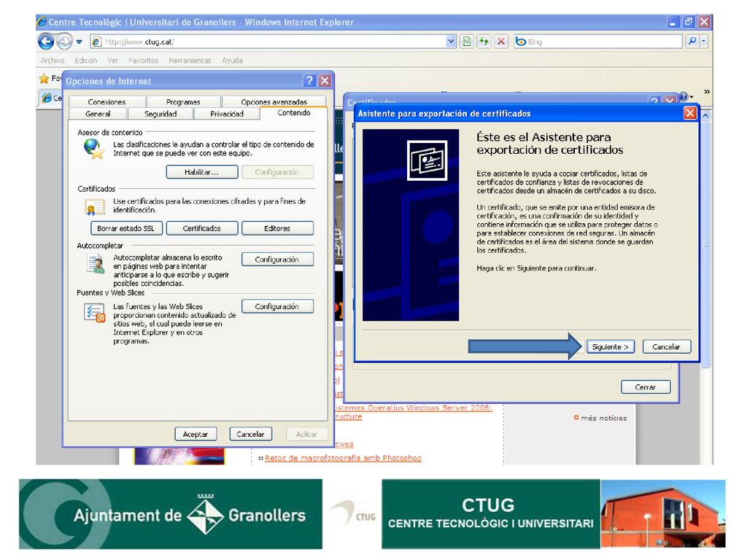This screenshot has width=747, height=560.
Task: Click the browser Back arrow button
Action: tap(46, 42)
